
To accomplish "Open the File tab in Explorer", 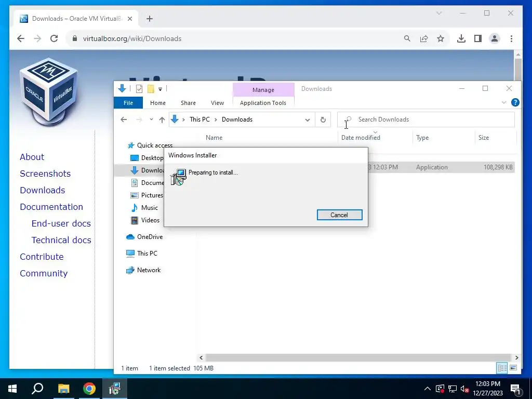I will pos(128,103).
